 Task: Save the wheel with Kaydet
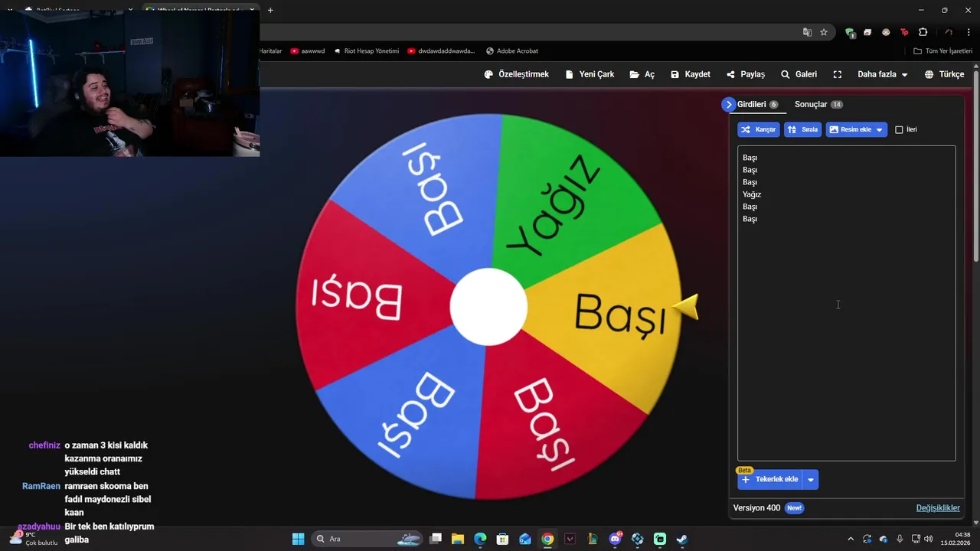point(690,74)
